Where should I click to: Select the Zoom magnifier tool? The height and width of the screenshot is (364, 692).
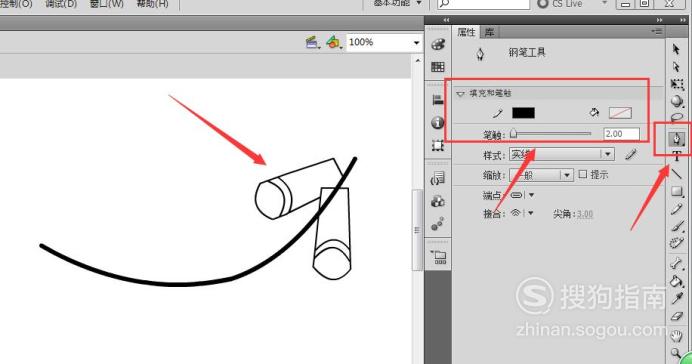pos(676,353)
